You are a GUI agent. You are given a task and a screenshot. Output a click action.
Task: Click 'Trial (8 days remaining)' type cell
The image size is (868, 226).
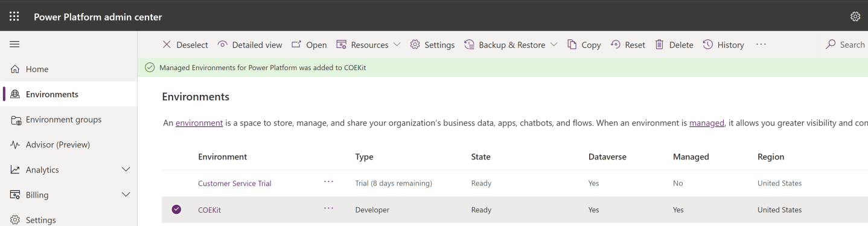pyautogui.click(x=394, y=184)
